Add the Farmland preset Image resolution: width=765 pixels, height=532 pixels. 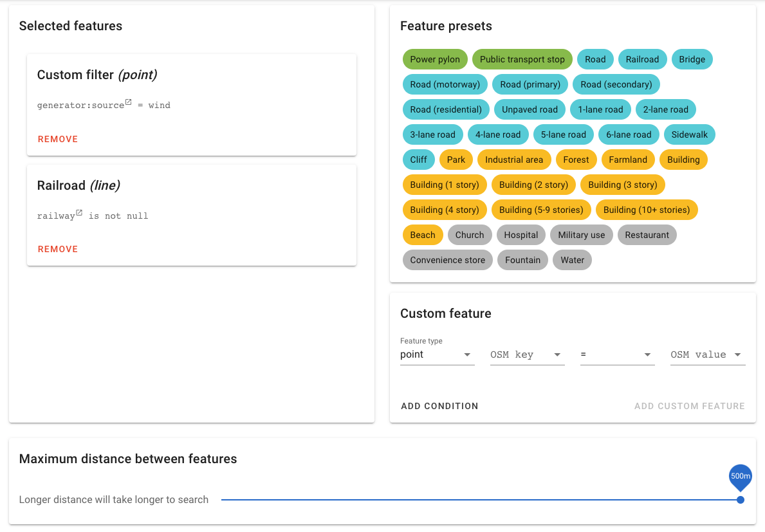[628, 160]
